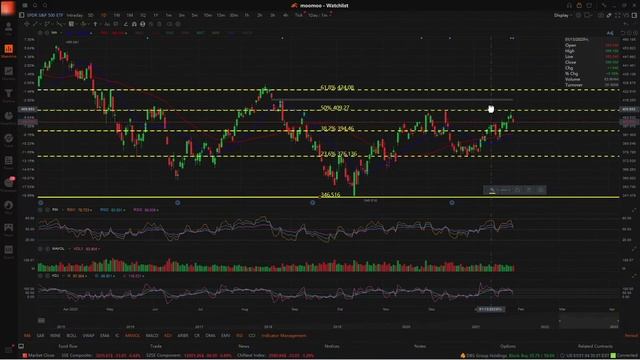This screenshot has height=360, width=640.
Task: Select the 50% 409.27 Fibonacci level label
Action: 335,108
